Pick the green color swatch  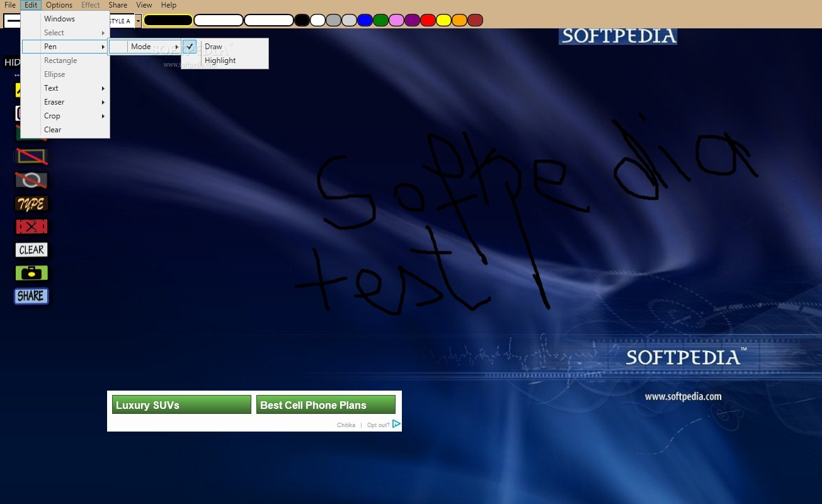pyautogui.click(x=381, y=20)
